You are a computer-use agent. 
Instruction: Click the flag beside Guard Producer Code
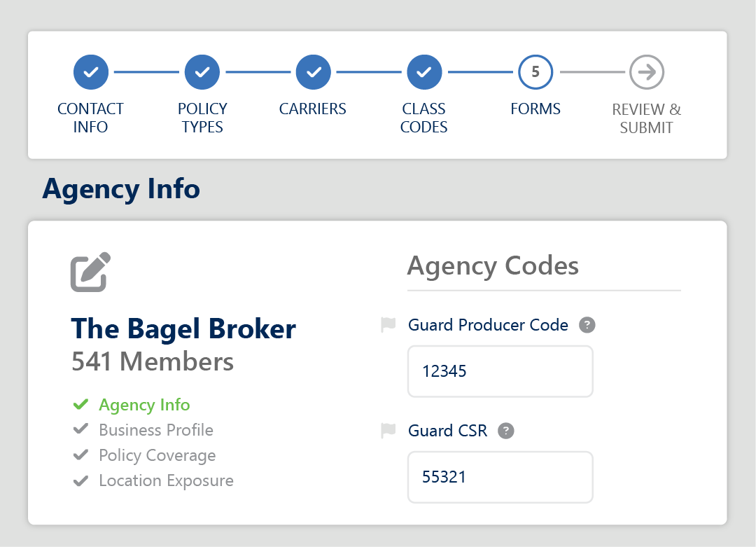pos(388,325)
